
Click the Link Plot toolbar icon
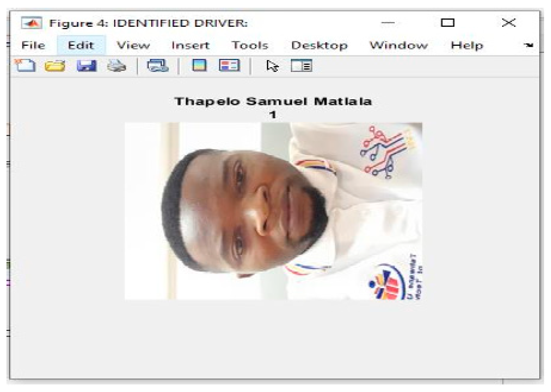158,66
